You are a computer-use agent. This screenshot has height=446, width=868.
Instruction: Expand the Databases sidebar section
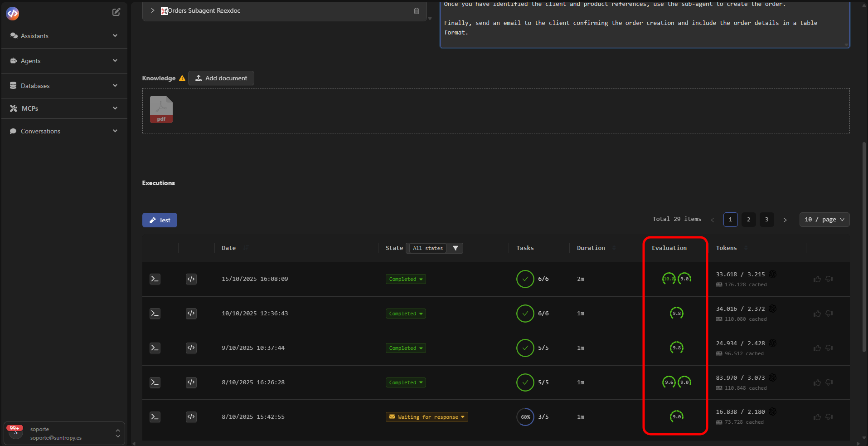click(x=64, y=86)
